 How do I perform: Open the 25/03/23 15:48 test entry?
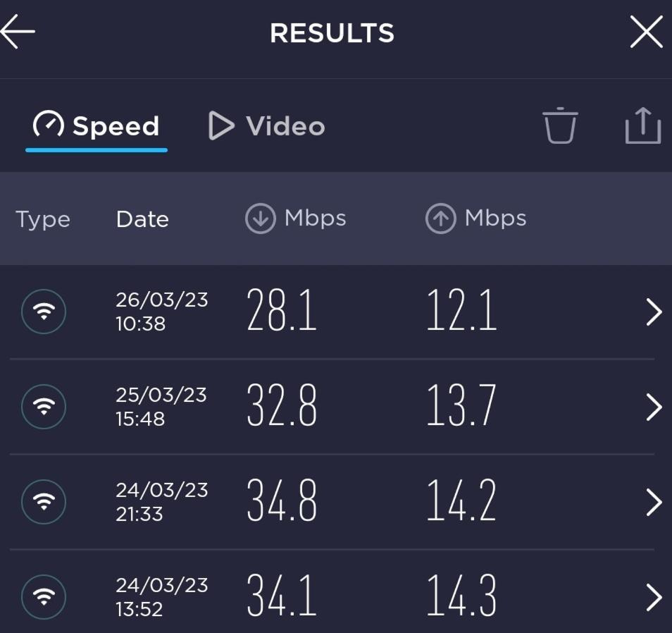(336, 407)
